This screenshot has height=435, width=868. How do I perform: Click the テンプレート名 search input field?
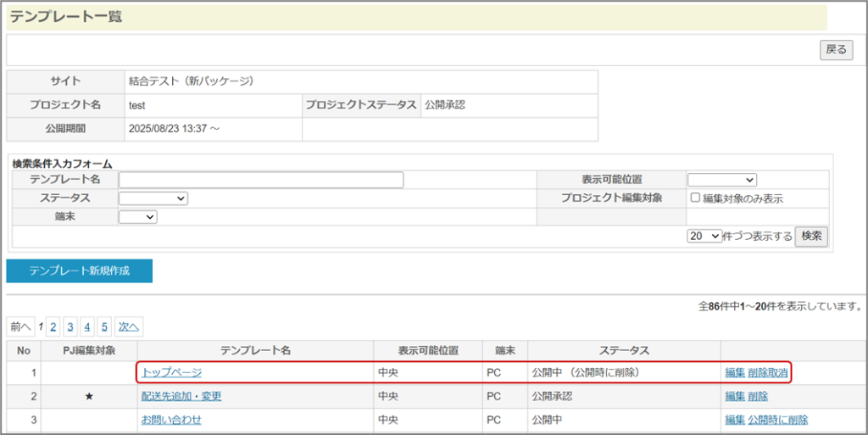coord(261,180)
